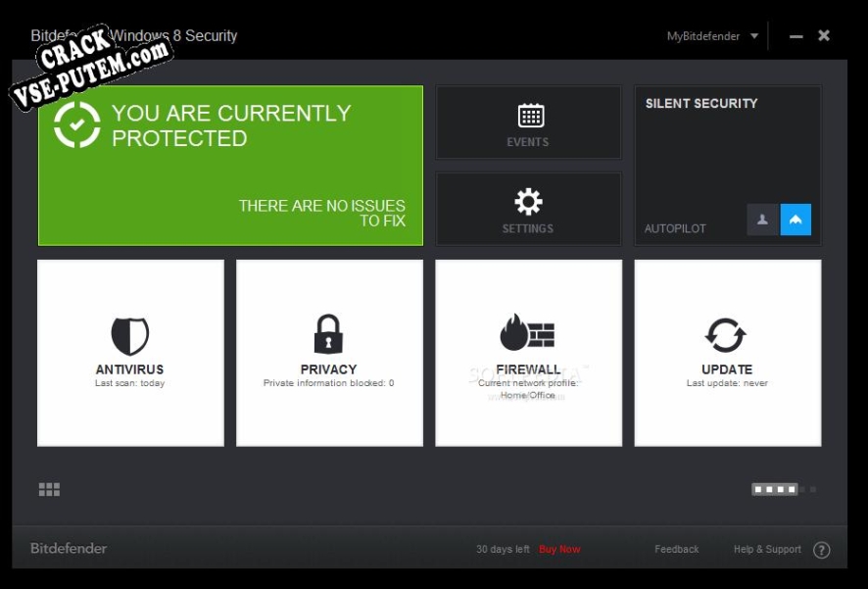Viewport: 868px width, 589px height.
Task: Open the Events calendar tile
Action: [528, 123]
